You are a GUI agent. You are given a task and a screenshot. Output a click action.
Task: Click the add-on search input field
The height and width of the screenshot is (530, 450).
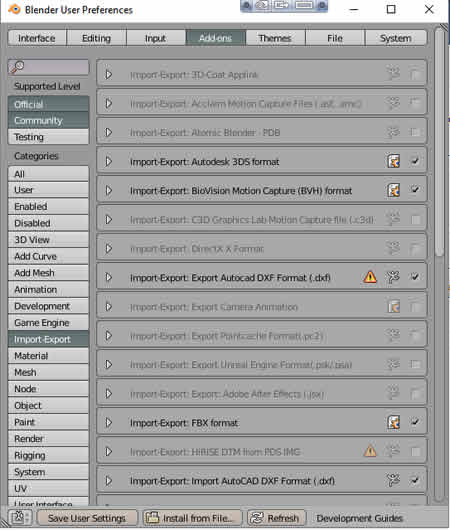[48, 67]
